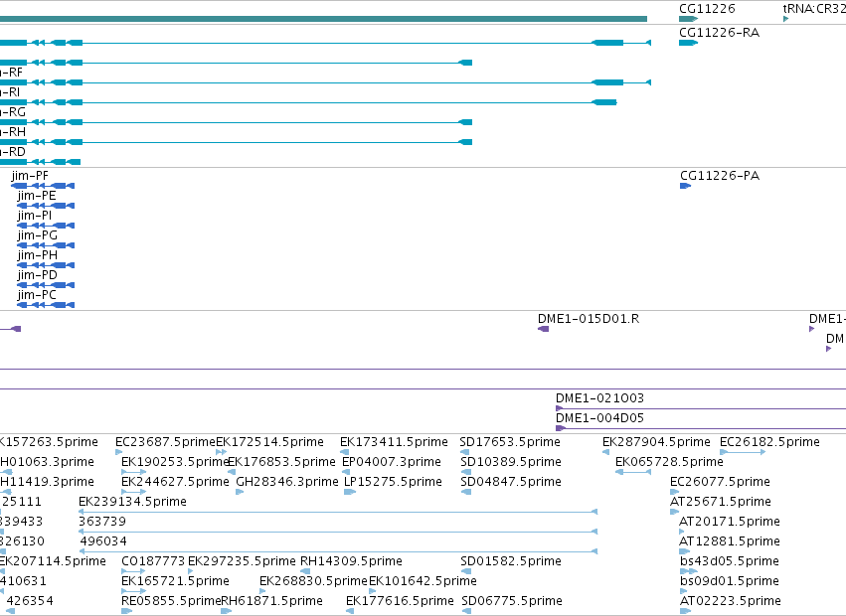Click EST label EK268830.5prime

313,581
